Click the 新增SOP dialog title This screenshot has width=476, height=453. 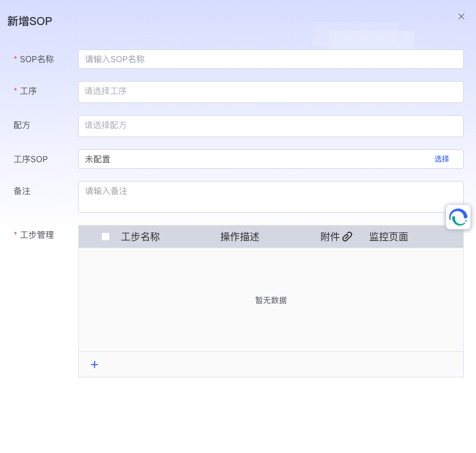[x=30, y=21]
